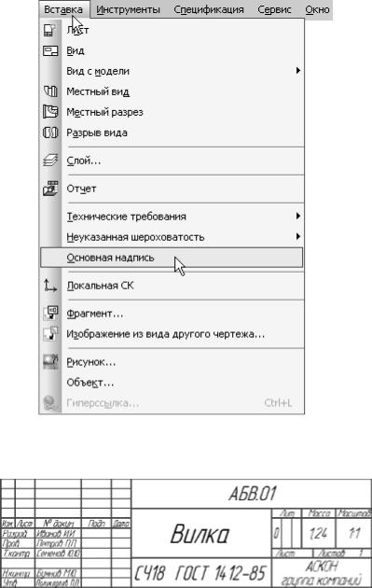Screen dimensions: 372x588
Task: Click the Вилка title block cell
Action: click(x=201, y=533)
